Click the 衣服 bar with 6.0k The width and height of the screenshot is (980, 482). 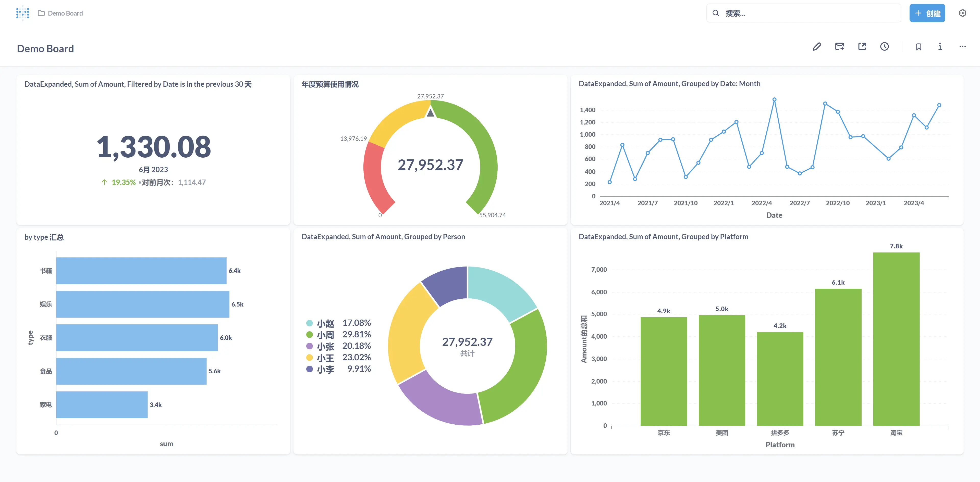[x=137, y=338]
